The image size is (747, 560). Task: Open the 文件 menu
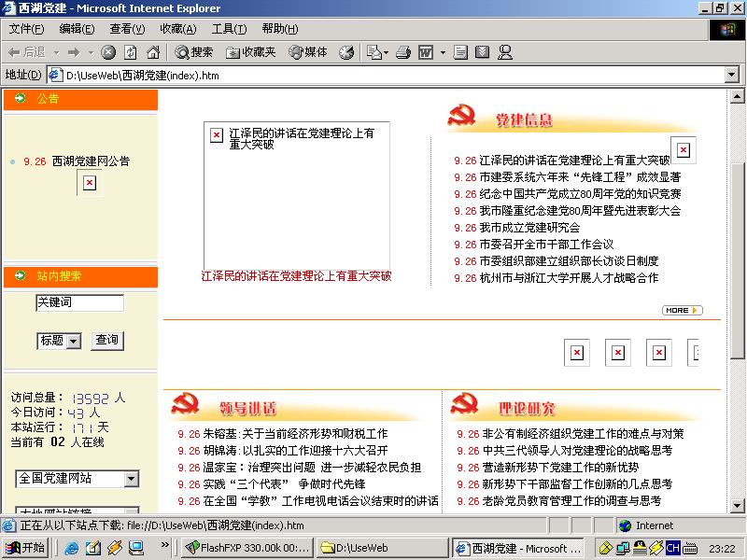pyautogui.click(x=26, y=29)
